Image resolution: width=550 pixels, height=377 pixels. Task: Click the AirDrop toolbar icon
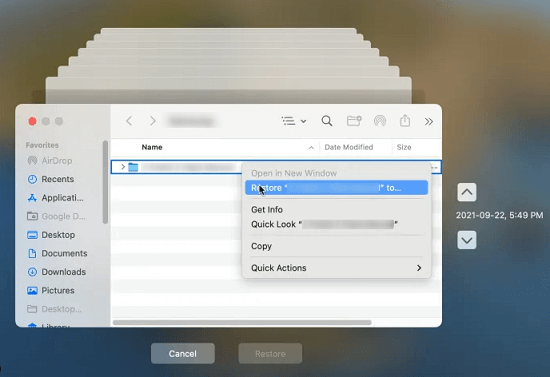pyautogui.click(x=380, y=121)
